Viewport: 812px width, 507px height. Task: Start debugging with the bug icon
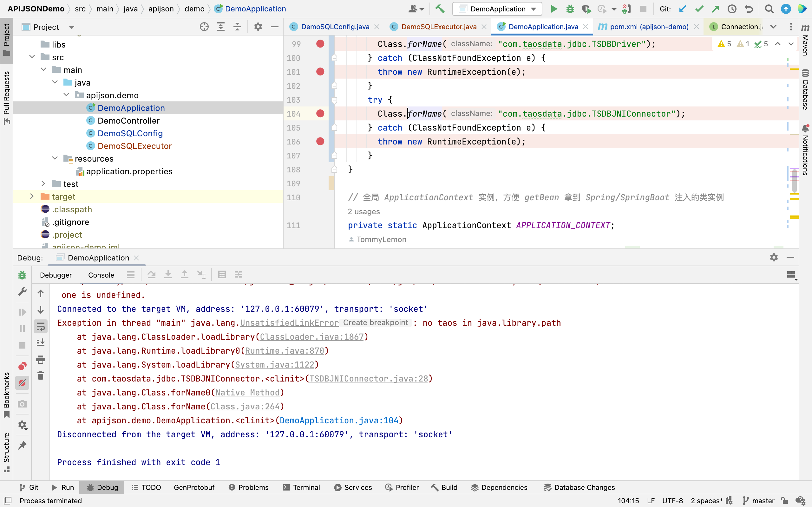tap(570, 9)
